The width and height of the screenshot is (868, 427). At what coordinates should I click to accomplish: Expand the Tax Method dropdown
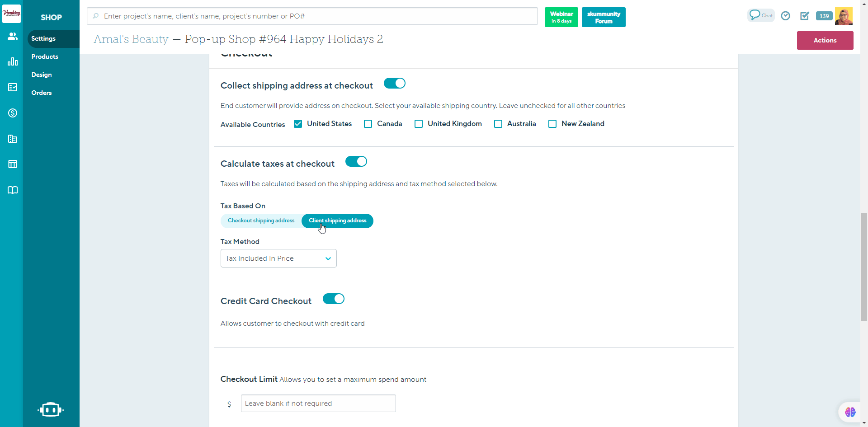coord(278,258)
